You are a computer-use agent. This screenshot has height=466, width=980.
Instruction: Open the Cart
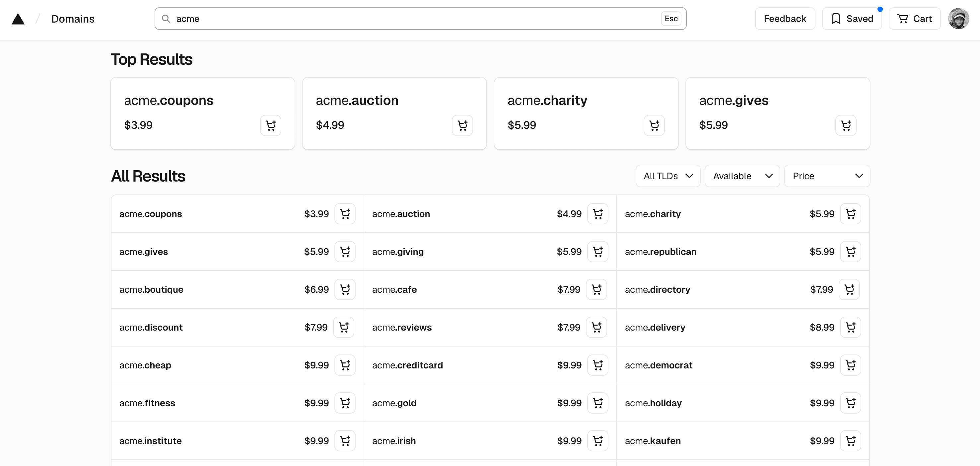coord(915,19)
